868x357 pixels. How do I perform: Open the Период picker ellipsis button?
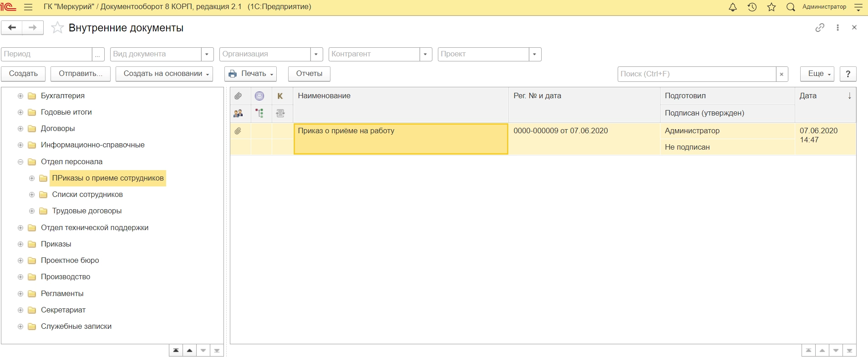98,54
